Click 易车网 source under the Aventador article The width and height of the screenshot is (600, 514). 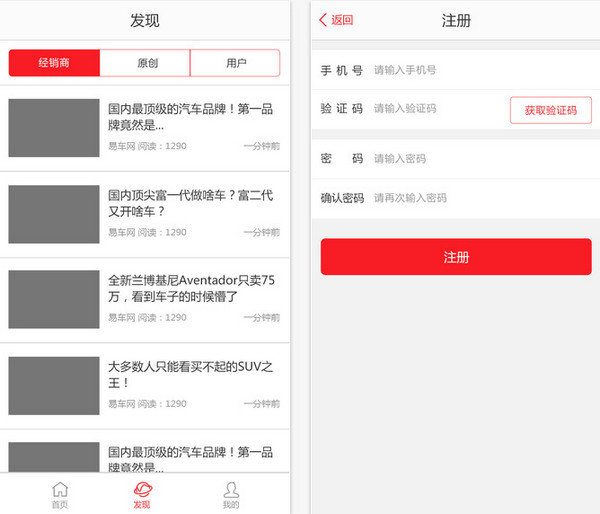[121, 318]
